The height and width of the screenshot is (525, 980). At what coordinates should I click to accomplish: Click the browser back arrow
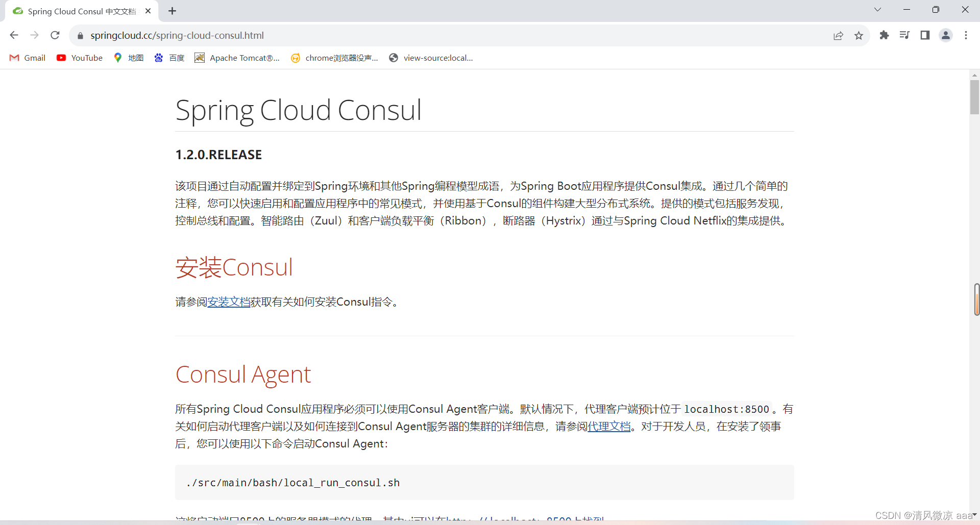(x=14, y=35)
